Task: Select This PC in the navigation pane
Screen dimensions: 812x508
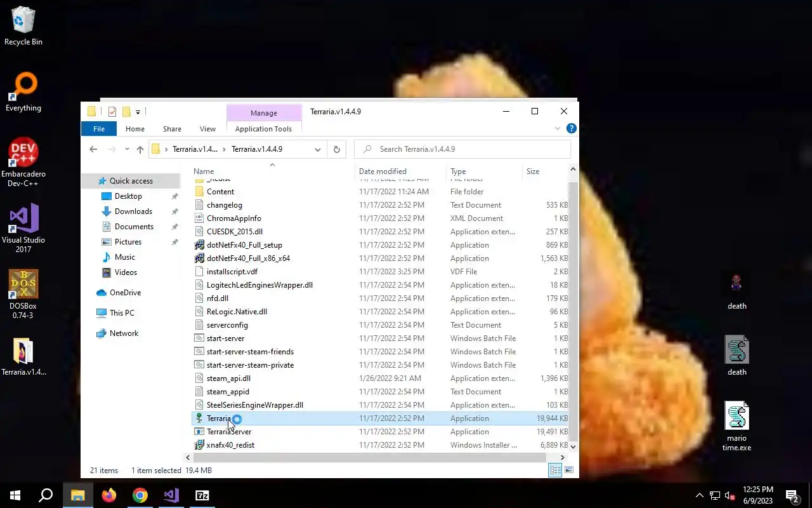Action: pos(121,313)
